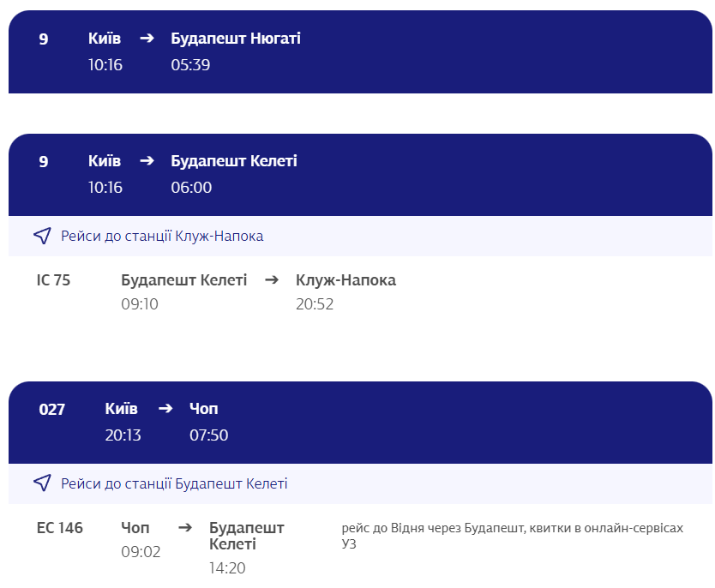This screenshot has width=715, height=588.
Task: Click the Клуж-Напока destination in IC 75 row
Action: 345,279
